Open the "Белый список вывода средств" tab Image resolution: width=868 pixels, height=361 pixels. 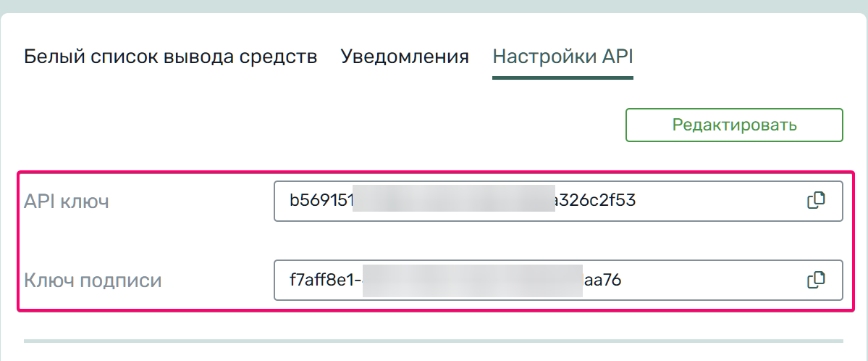click(171, 57)
